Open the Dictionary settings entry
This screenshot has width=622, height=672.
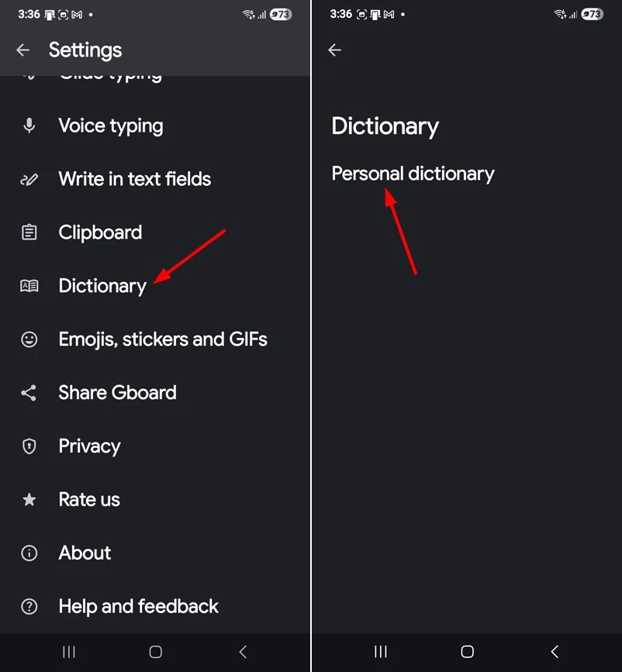click(x=155, y=286)
